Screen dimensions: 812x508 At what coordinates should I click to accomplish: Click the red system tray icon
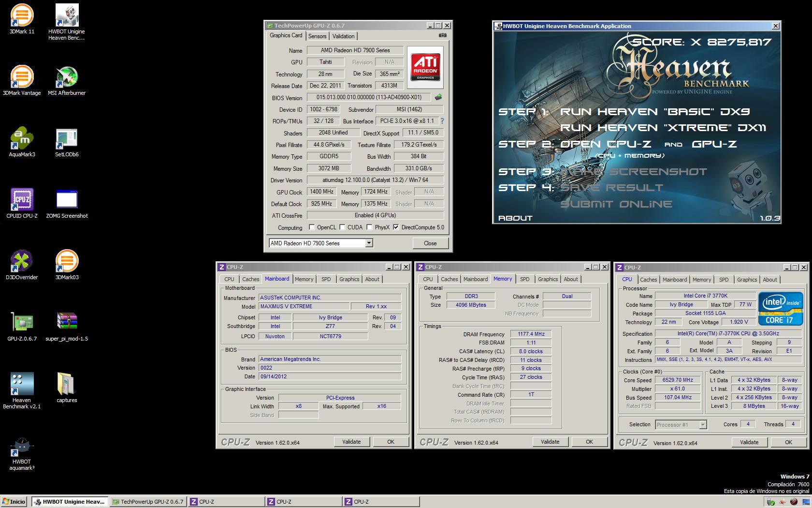pyautogui.click(x=793, y=502)
